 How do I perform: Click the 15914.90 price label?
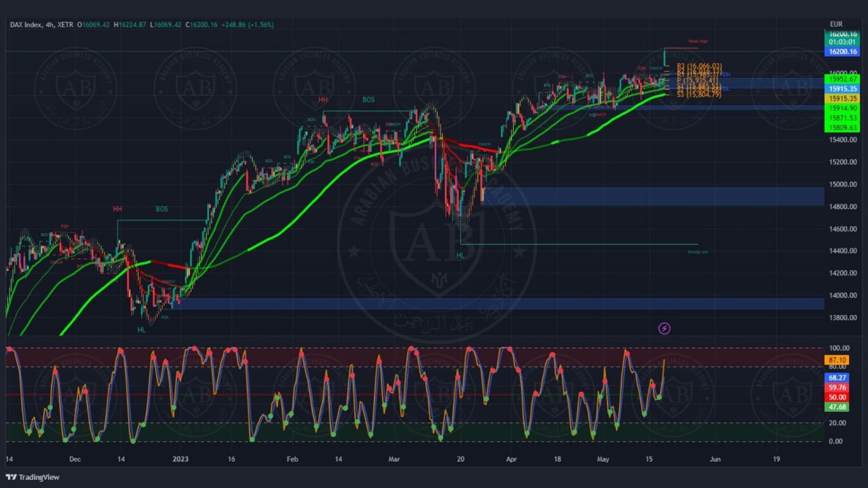pos(842,108)
